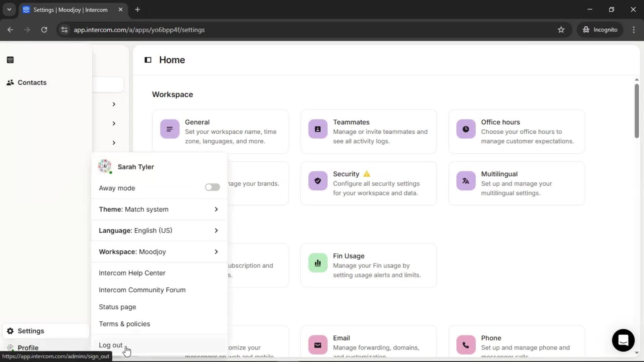This screenshot has width=644, height=362.
Task: Click the page vertical scrollbar
Action: [637, 111]
